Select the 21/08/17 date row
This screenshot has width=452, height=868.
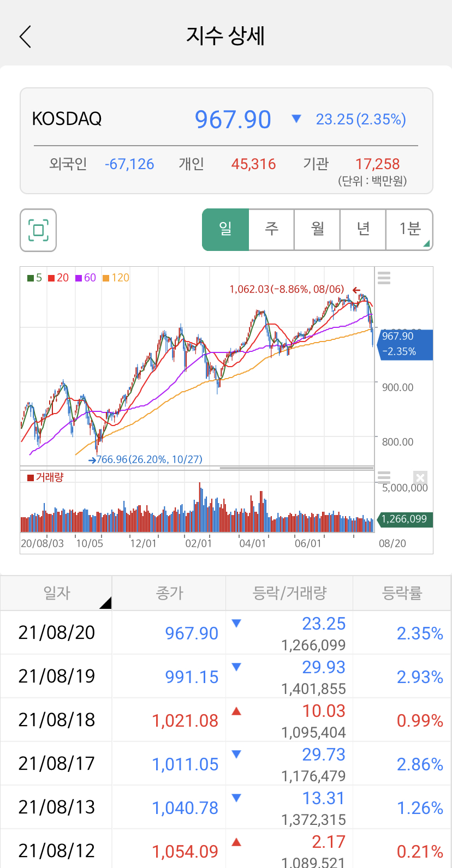pos(57,763)
